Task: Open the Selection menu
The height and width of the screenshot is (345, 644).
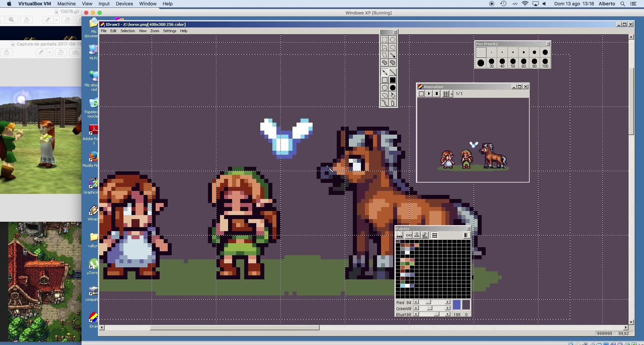Action: click(127, 31)
